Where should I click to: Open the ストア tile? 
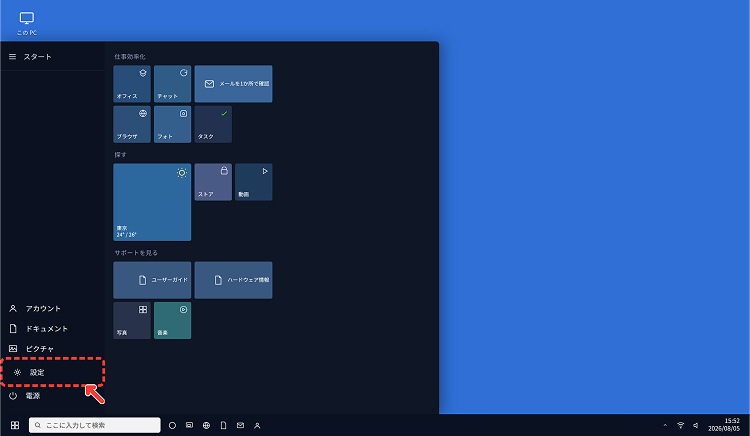click(x=213, y=182)
